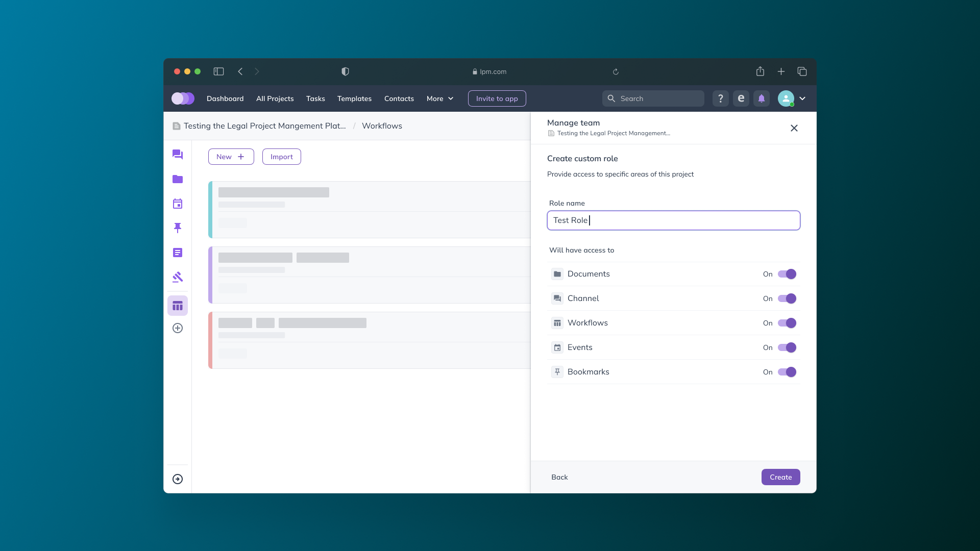The height and width of the screenshot is (551, 980).
Task: Click the browser share icon
Action: pyautogui.click(x=761, y=71)
